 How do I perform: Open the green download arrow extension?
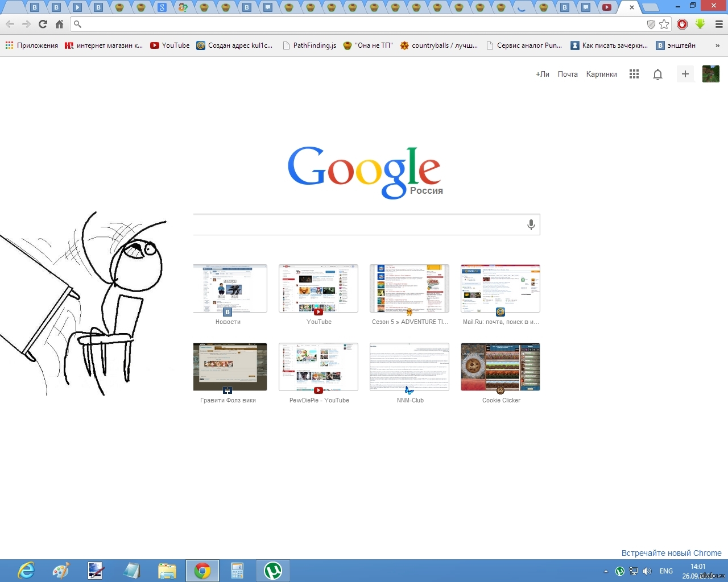coord(700,24)
